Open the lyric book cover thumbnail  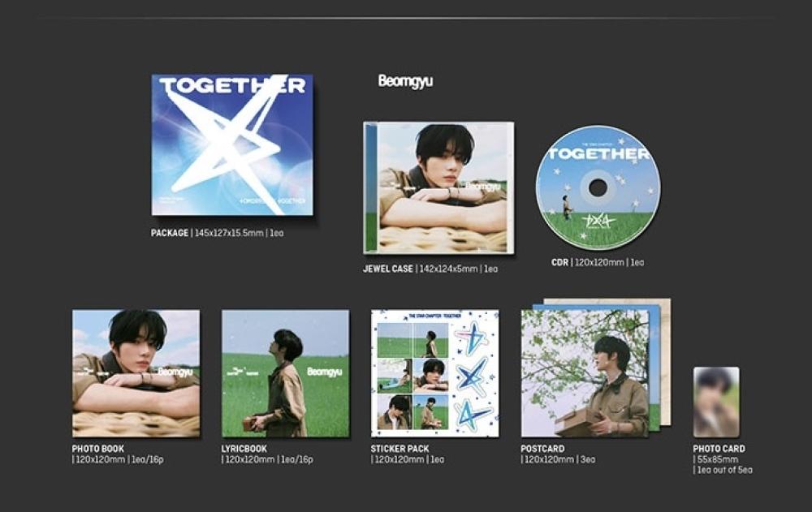coord(285,373)
